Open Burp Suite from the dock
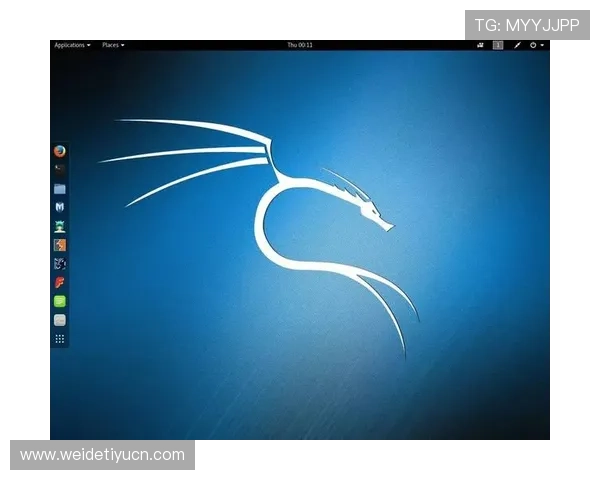This screenshot has height=480, width=600. pos(60,244)
